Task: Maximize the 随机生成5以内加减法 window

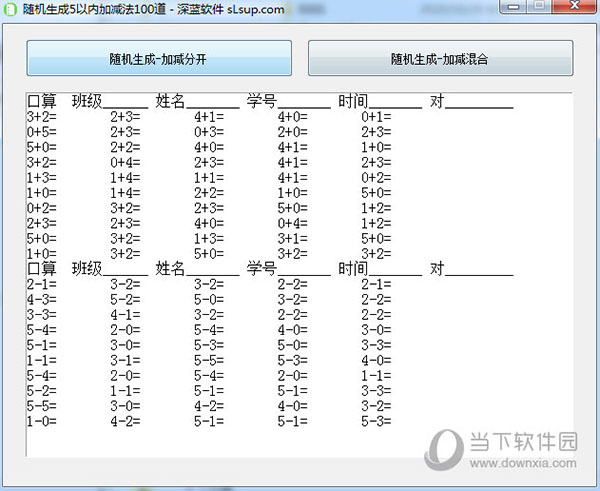Action: point(540,6)
